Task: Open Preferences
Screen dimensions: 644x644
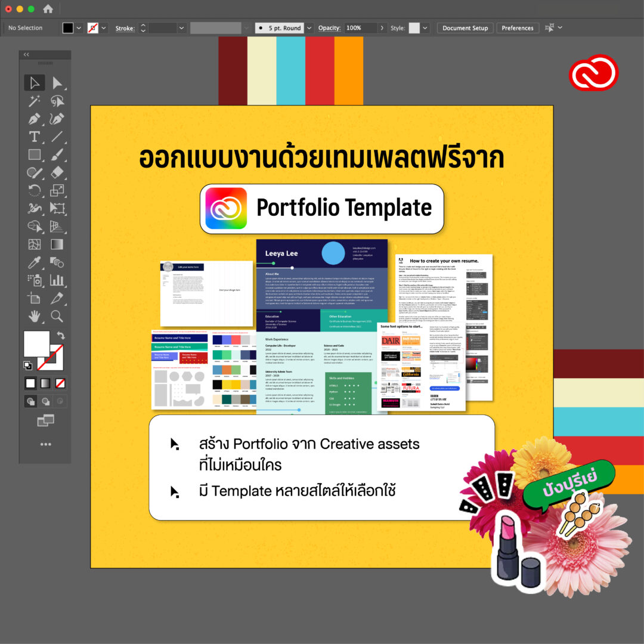Action: [517, 27]
